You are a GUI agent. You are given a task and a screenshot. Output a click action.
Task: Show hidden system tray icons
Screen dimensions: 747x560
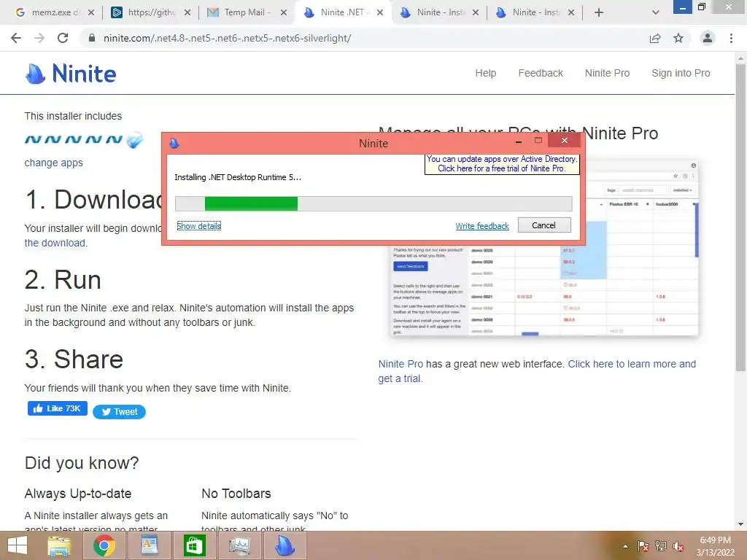pyautogui.click(x=625, y=546)
